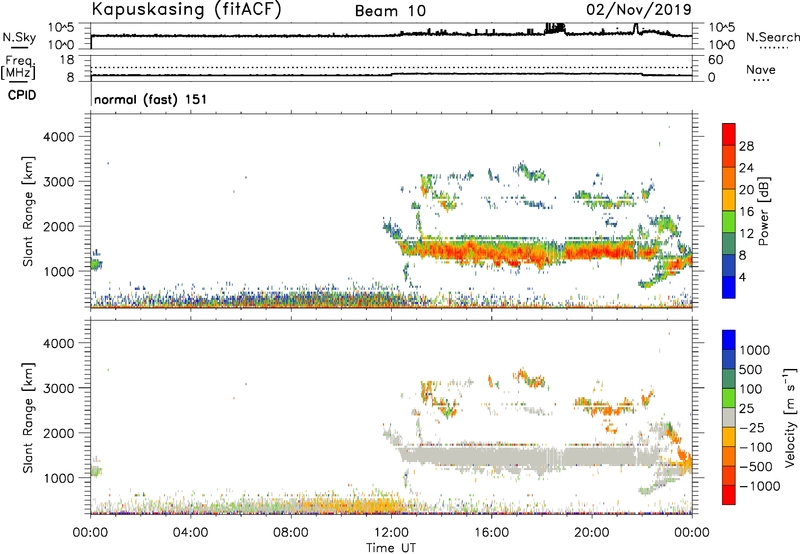Pick the bright blue bottom power colorbar segment

click(729, 288)
